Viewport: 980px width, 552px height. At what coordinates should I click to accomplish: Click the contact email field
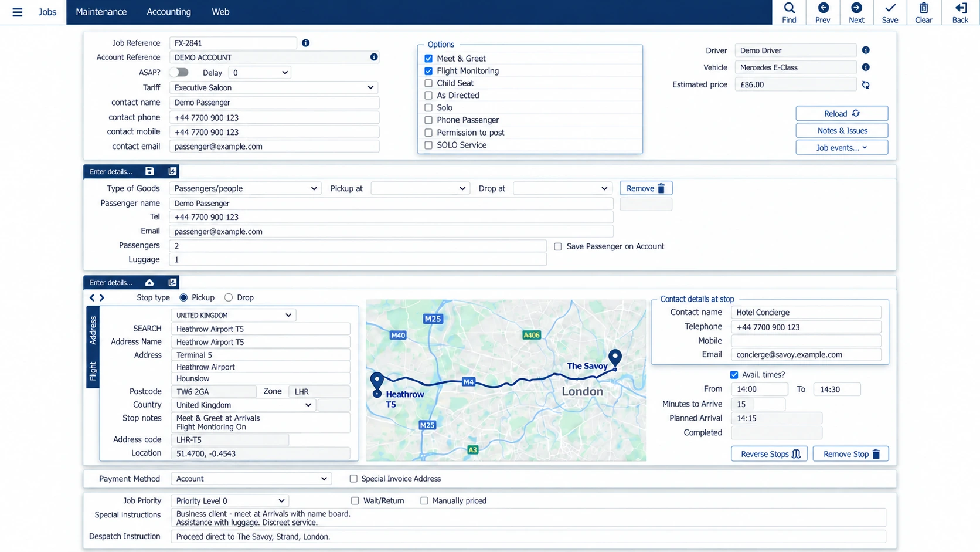pos(274,146)
